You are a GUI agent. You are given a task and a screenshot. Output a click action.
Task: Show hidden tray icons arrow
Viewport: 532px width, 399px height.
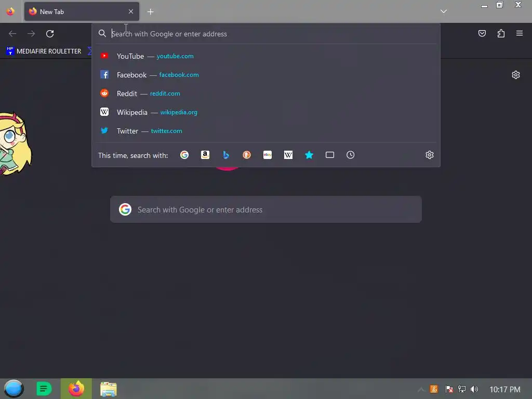(x=421, y=389)
